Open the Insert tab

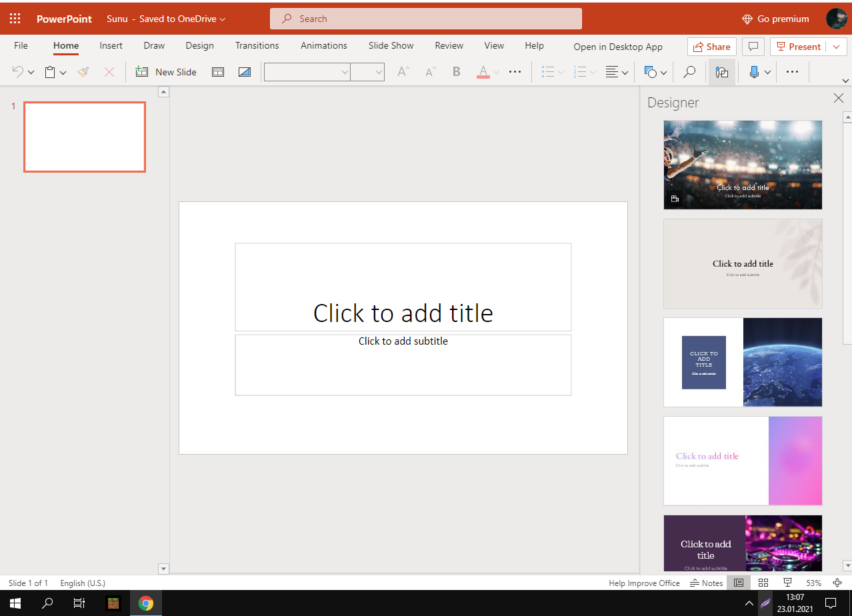click(111, 45)
